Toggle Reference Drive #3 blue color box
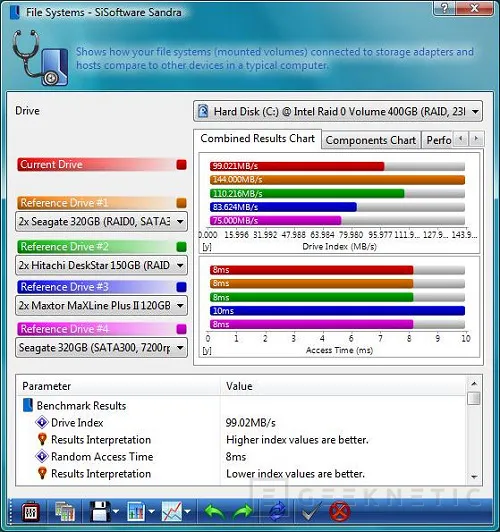The width and height of the screenshot is (500, 532). 181,287
